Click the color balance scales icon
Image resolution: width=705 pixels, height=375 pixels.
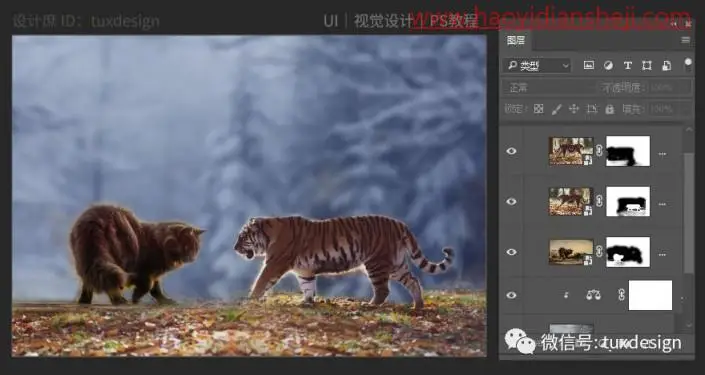point(593,295)
